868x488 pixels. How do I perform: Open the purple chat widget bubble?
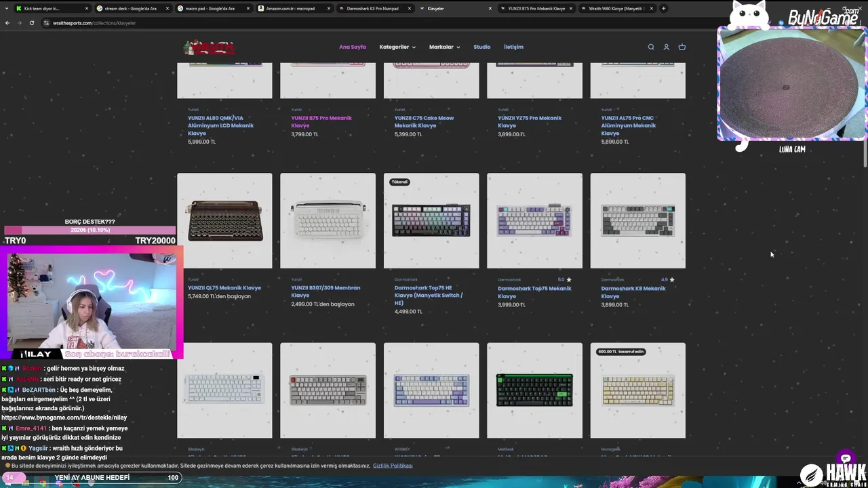[x=845, y=458]
